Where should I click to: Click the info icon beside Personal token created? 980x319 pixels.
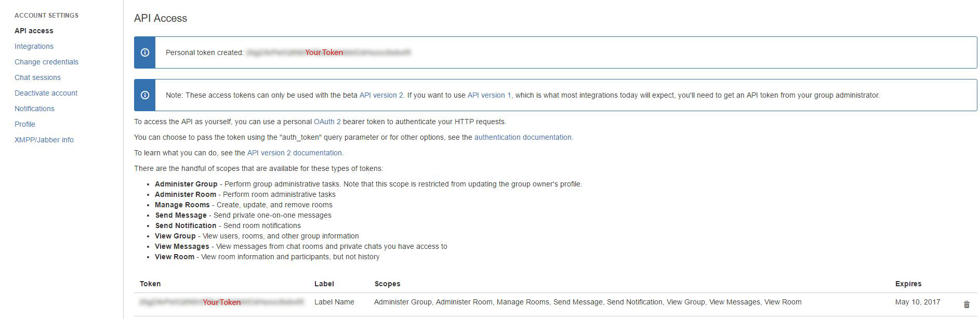[145, 52]
